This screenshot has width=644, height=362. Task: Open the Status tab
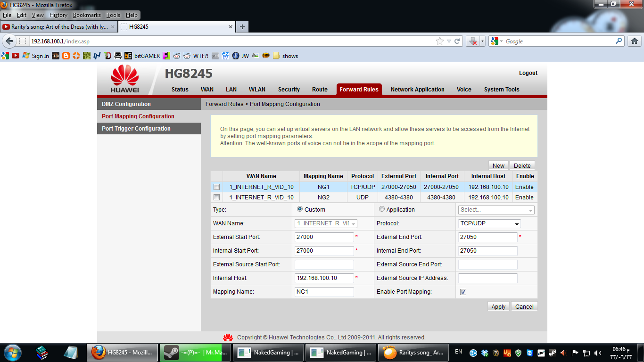[x=180, y=90]
